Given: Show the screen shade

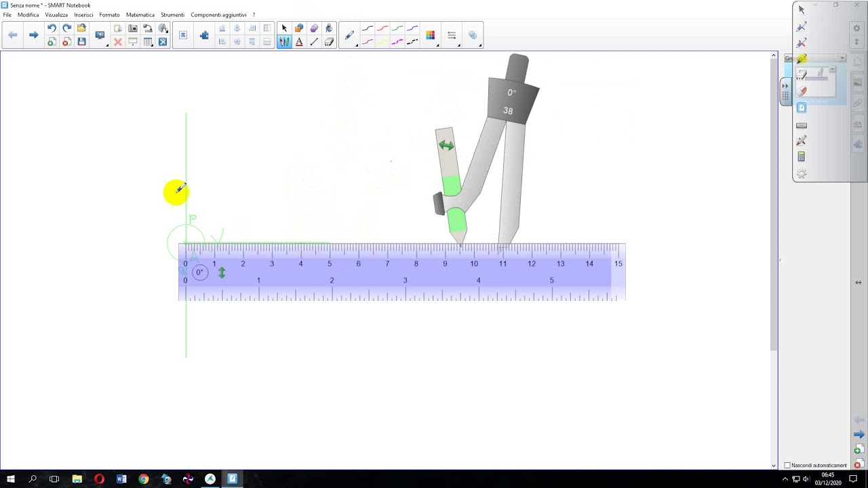Looking at the screenshot, I should [x=133, y=42].
